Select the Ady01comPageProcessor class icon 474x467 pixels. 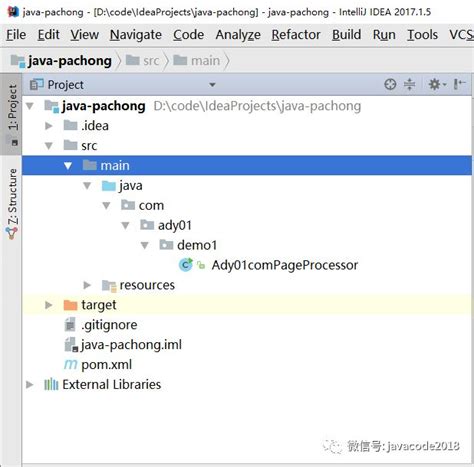pos(186,265)
